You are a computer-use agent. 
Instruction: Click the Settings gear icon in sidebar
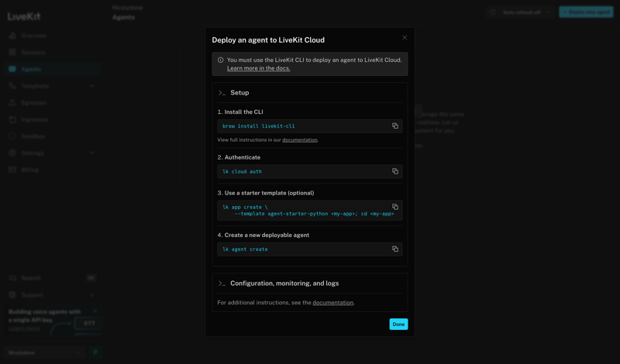tap(12, 153)
